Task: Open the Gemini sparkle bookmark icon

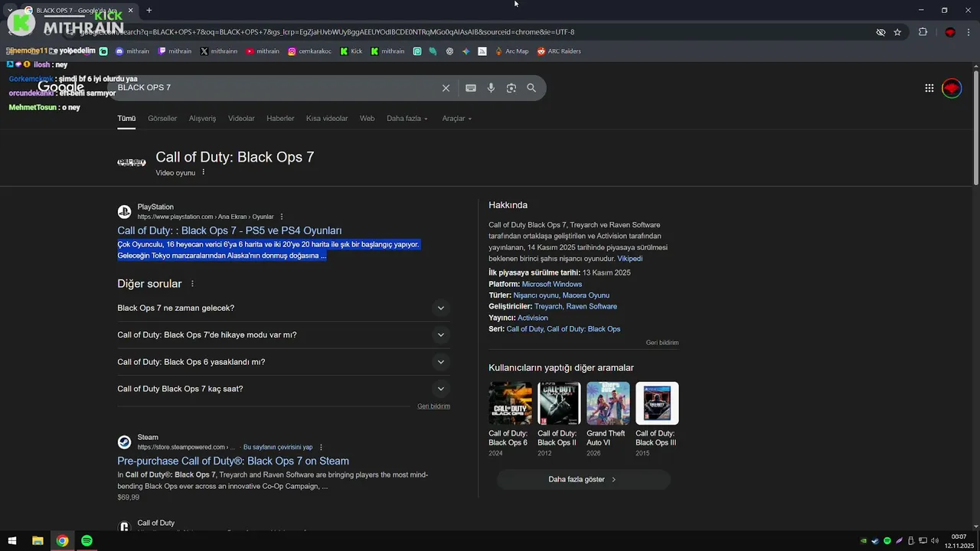Action: point(465,51)
